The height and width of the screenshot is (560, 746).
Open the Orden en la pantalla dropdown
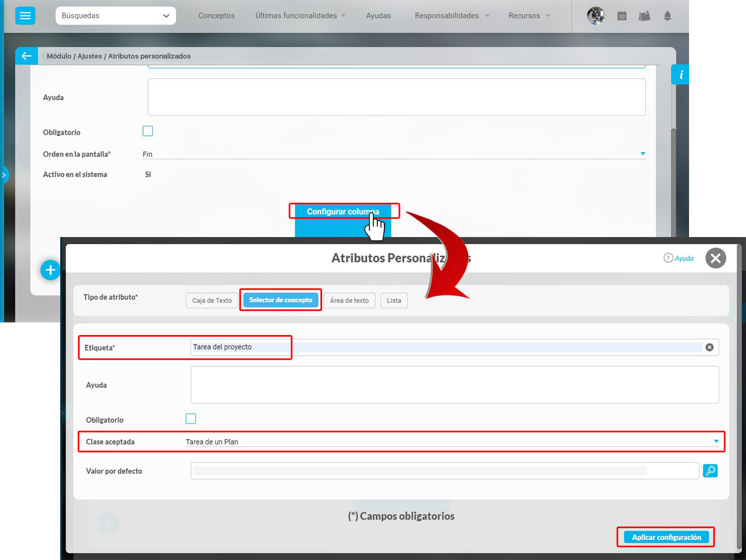(x=642, y=154)
